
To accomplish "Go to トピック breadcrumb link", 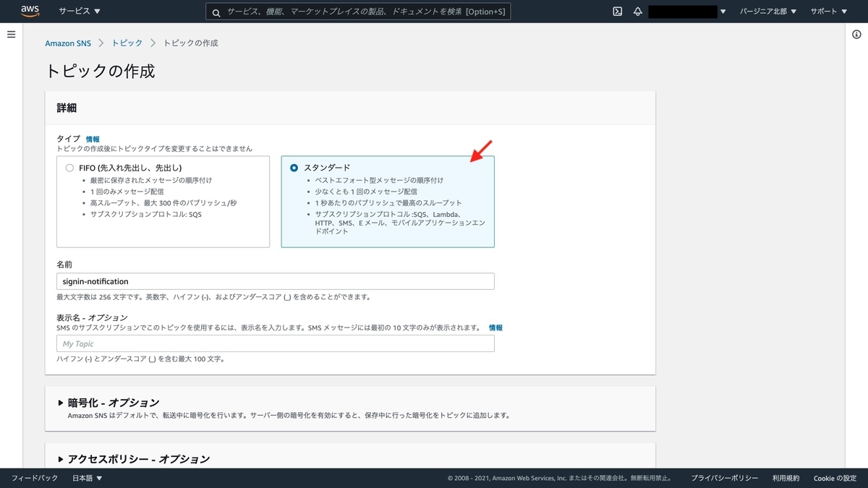I will (x=127, y=43).
